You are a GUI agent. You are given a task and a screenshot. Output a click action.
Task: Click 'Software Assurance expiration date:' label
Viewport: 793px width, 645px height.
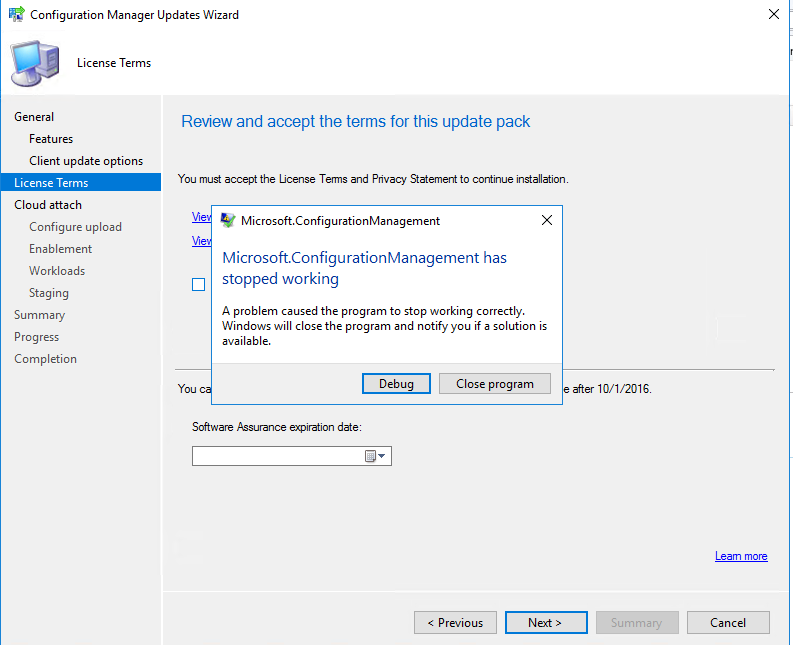pyautogui.click(x=277, y=427)
